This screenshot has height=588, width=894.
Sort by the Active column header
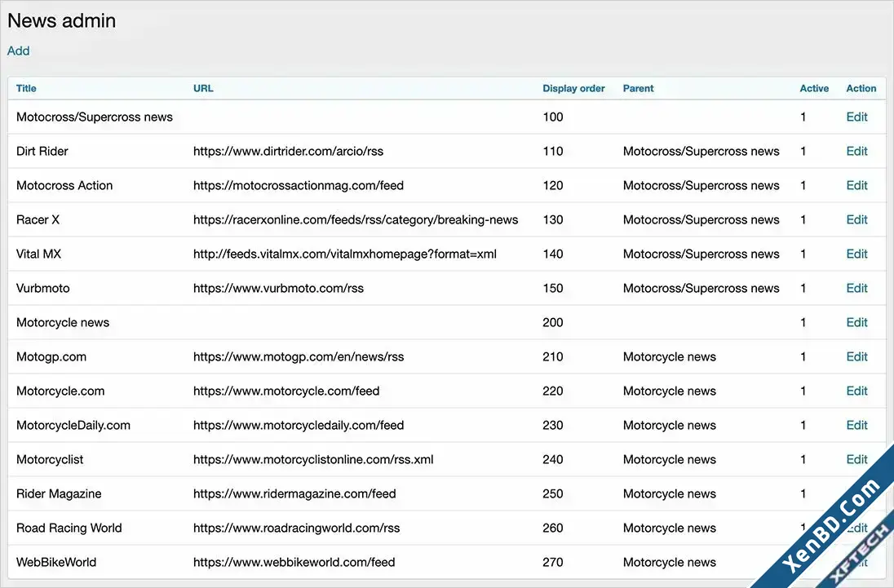814,88
